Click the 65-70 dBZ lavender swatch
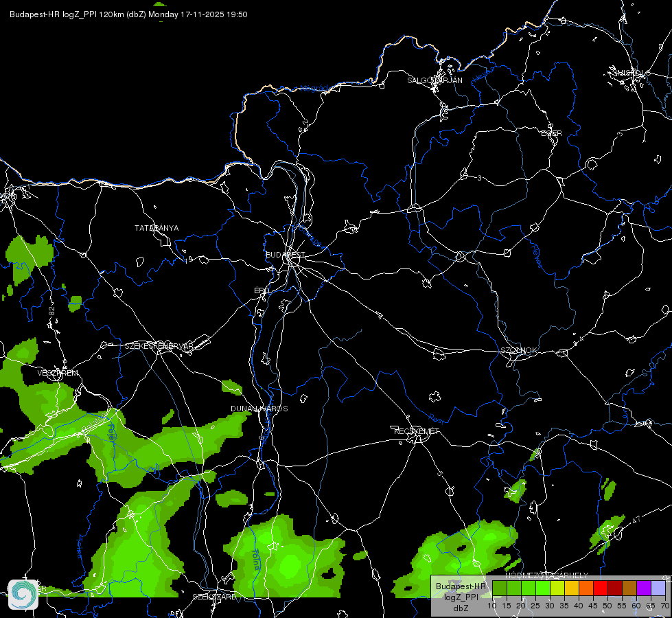The width and height of the screenshot is (672, 618). point(658,588)
